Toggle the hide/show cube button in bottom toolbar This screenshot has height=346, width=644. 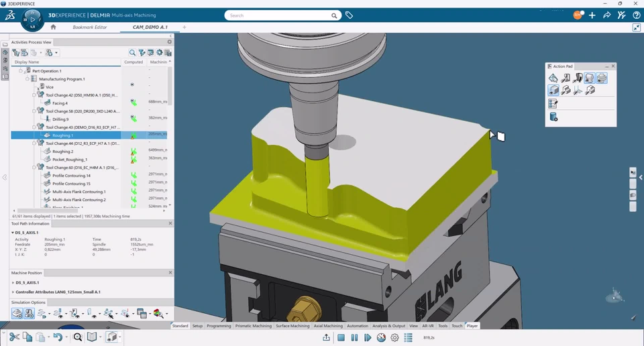[x=111, y=337]
